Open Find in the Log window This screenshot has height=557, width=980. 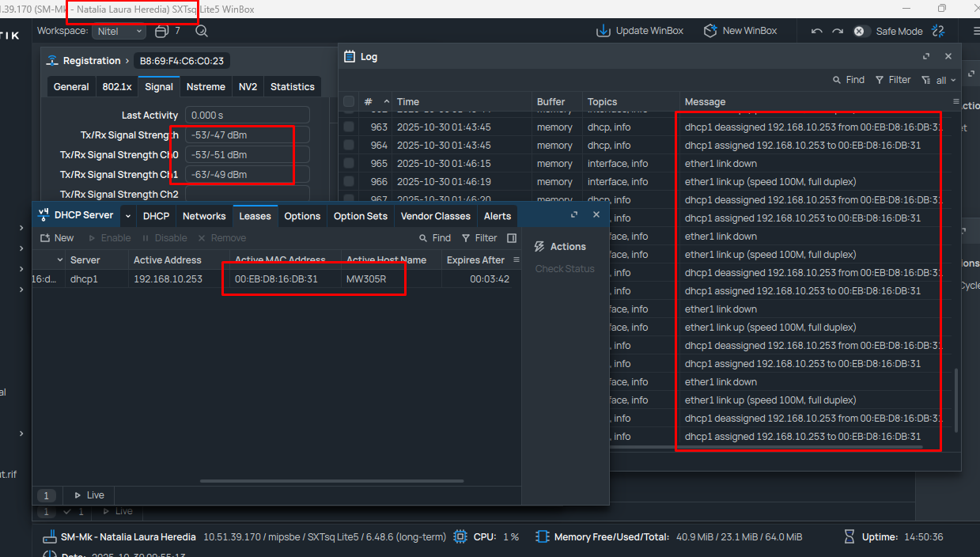pos(848,80)
